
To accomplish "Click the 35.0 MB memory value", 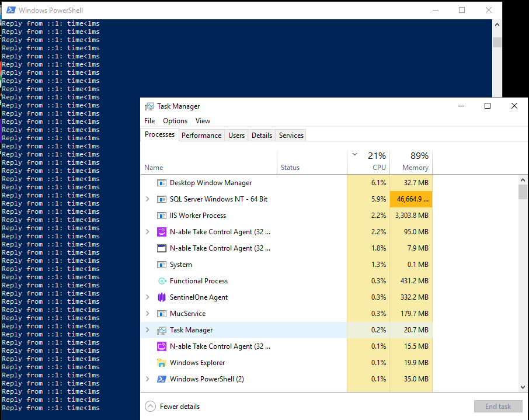I will 416,379.
